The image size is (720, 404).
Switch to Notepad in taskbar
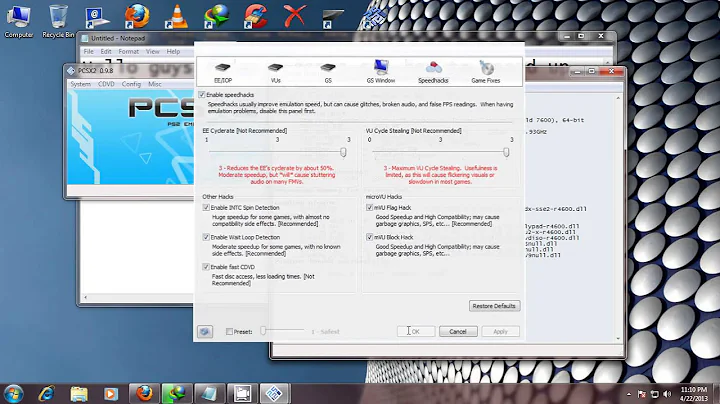pyautogui.click(x=209, y=394)
